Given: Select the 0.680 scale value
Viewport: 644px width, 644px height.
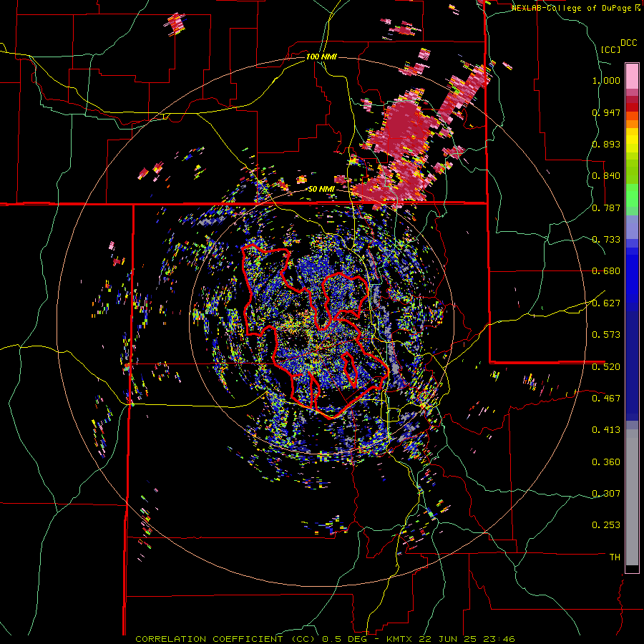Looking at the screenshot, I should (x=606, y=271).
